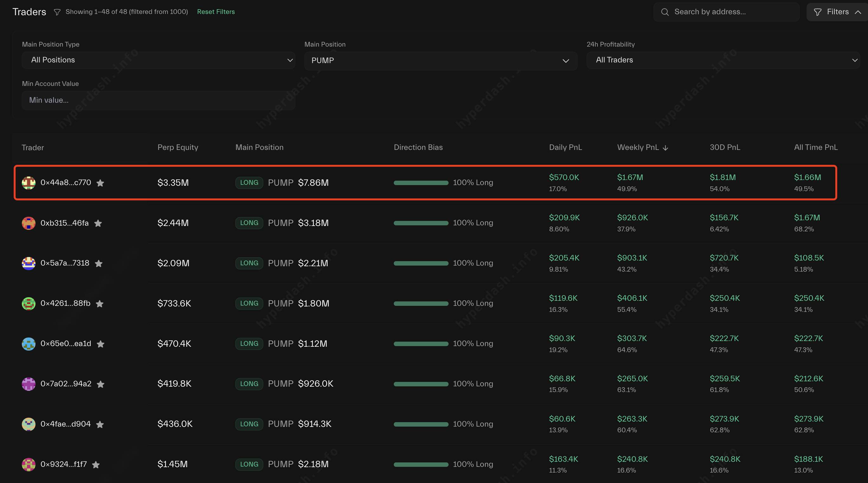Star trader 0x44a8...c770 as favorite
Image resolution: width=868 pixels, height=483 pixels.
click(x=100, y=183)
